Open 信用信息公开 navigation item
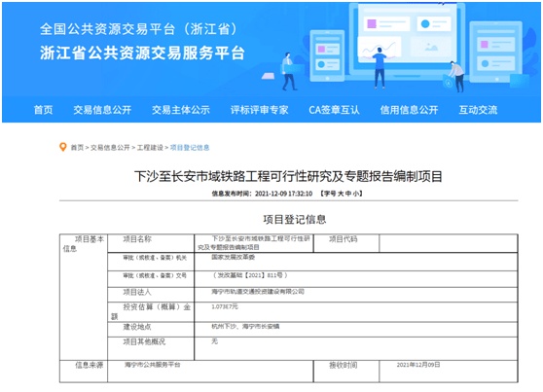Screen dimensions: 543x392 coord(409,110)
